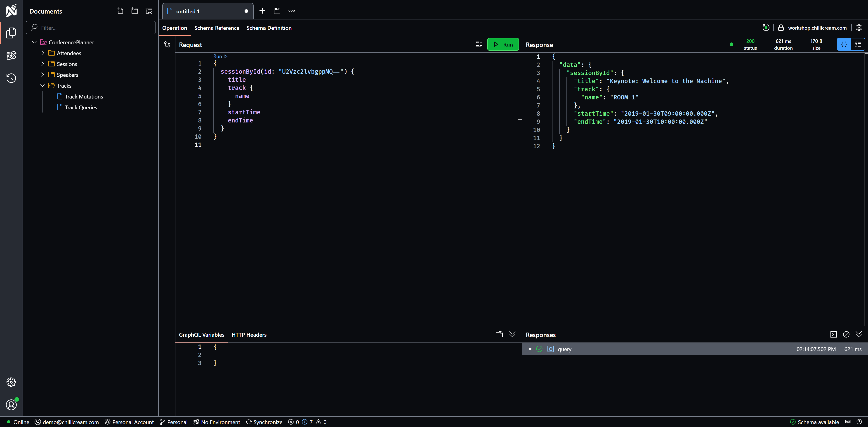Image resolution: width=868 pixels, height=427 pixels.
Task: Open the API explorer atom icon
Action: (x=11, y=56)
